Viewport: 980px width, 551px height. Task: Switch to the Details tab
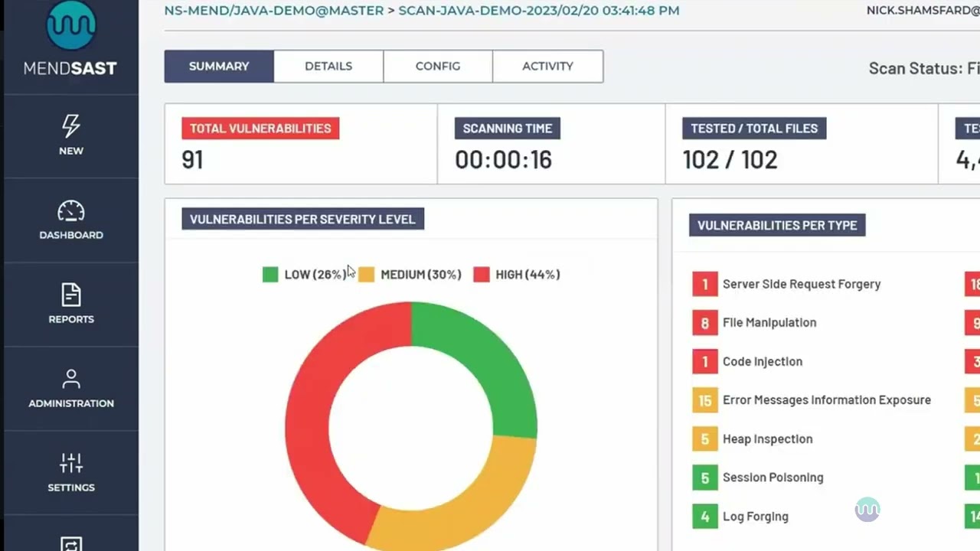[x=328, y=67]
